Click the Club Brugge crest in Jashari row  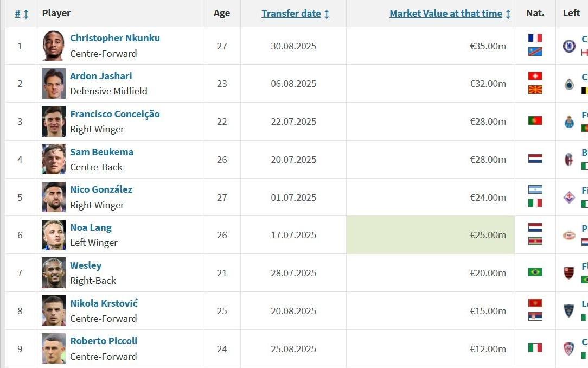point(569,84)
